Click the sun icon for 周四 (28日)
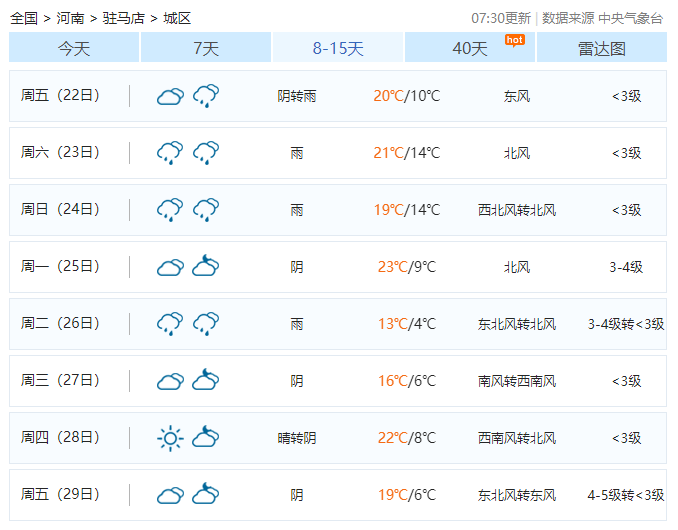 click(x=170, y=438)
